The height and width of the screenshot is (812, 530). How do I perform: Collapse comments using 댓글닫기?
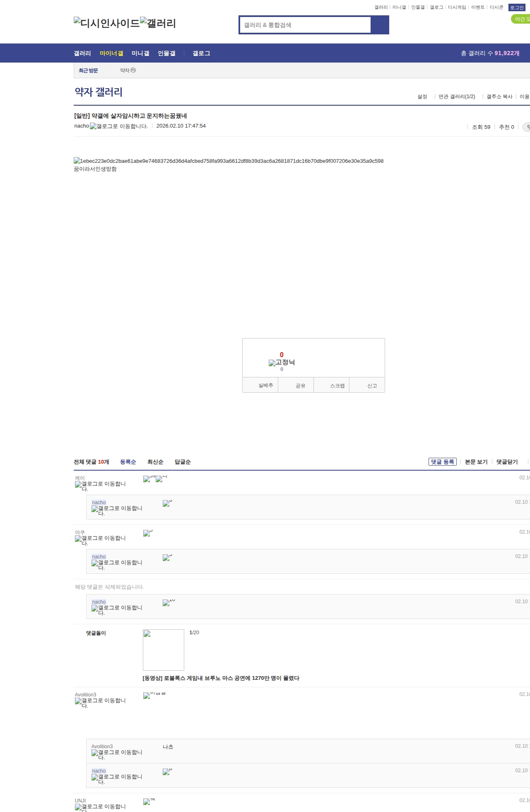[507, 462]
